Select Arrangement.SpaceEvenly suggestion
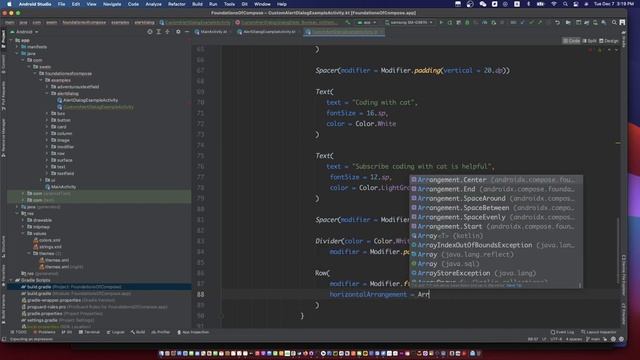The height and width of the screenshot is (360, 640). (x=496, y=217)
